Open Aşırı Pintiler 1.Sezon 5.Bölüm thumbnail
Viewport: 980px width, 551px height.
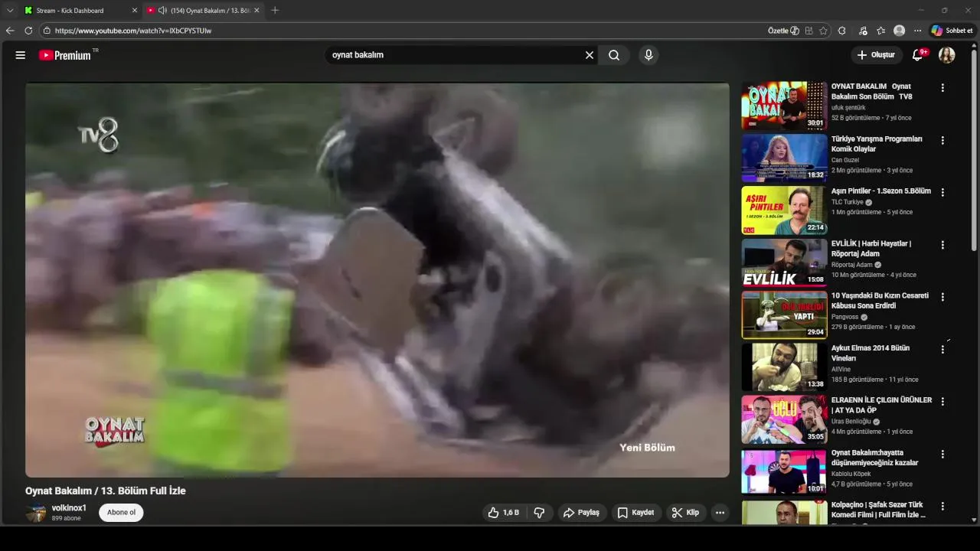click(784, 210)
